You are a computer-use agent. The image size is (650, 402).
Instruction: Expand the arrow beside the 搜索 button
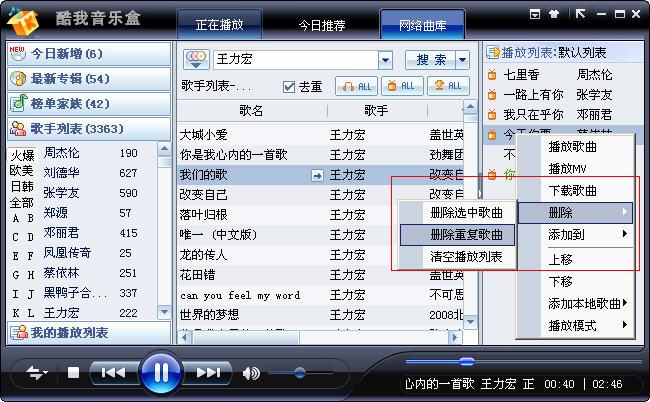pos(462,60)
